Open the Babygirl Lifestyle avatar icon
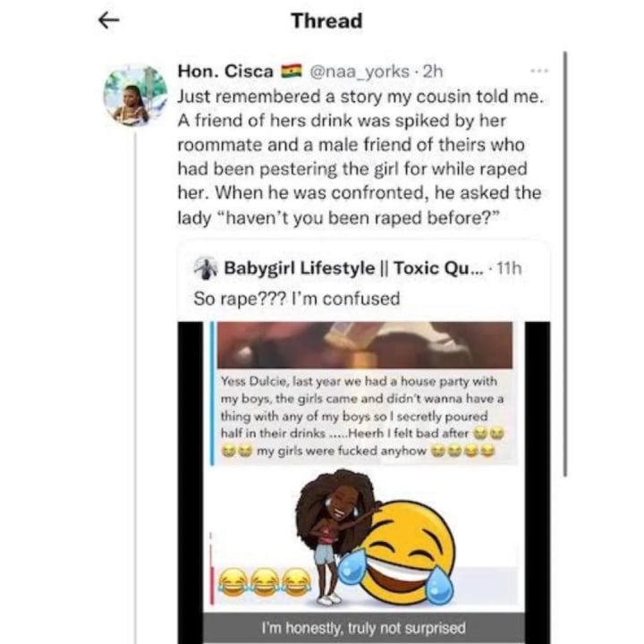This screenshot has width=644, height=644. click(x=206, y=267)
